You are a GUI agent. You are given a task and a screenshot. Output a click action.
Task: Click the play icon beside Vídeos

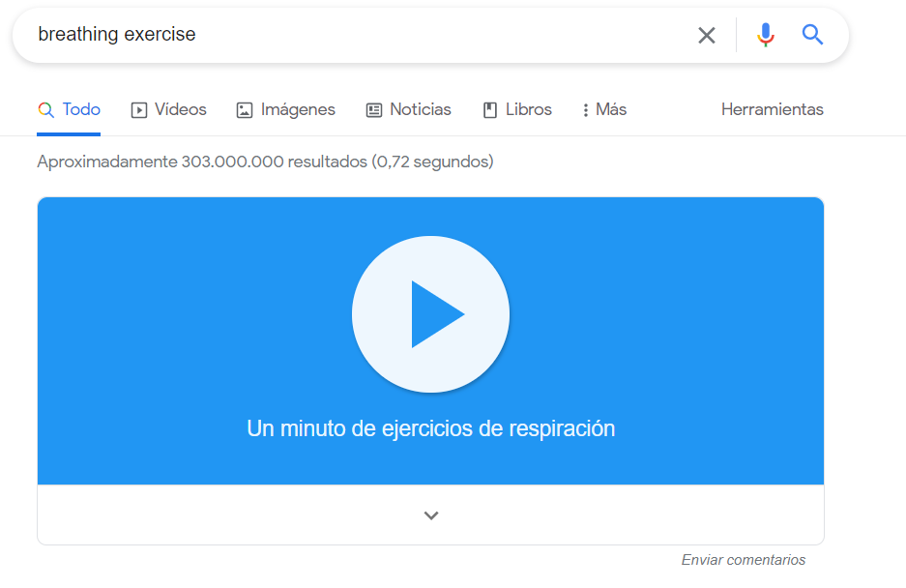tap(139, 110)
